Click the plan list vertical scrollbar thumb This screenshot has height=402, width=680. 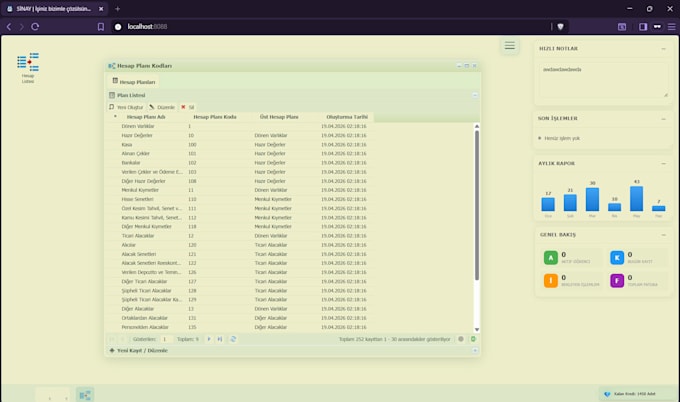coord(477,205)
